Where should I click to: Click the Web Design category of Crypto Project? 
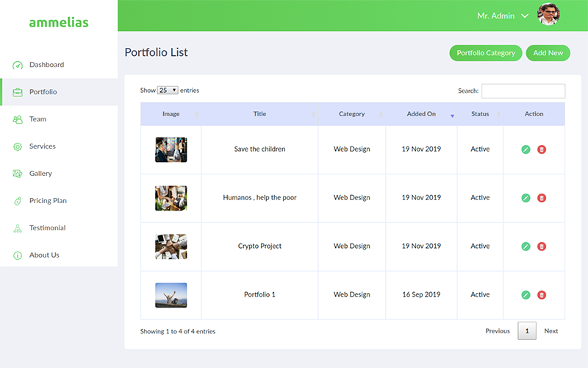(x=352, y=246)
